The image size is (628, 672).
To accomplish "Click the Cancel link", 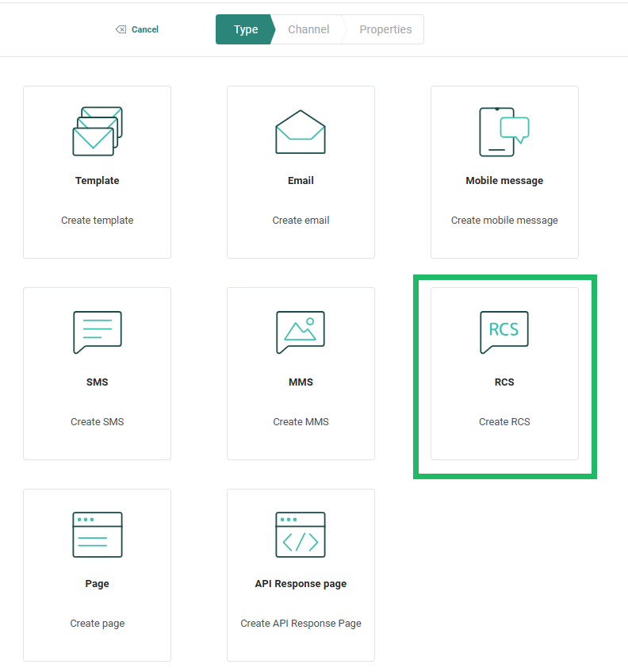I will click(145, 29).
